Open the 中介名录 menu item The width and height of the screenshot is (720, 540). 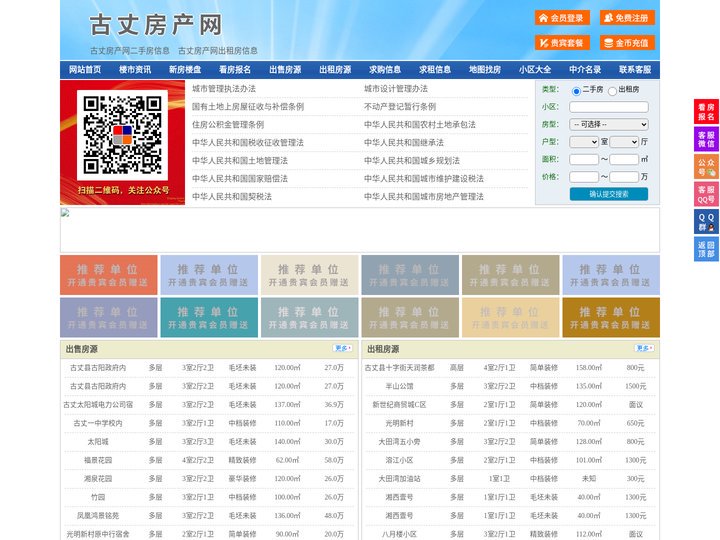pyautogui.click(x=585, y=70)
